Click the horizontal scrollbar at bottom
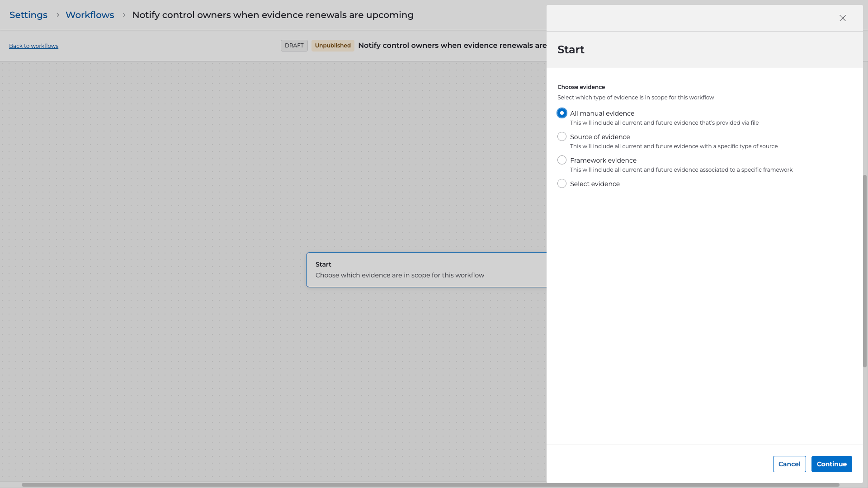The height and width of the screenshot is (488, 868). [x=429, y=485]
